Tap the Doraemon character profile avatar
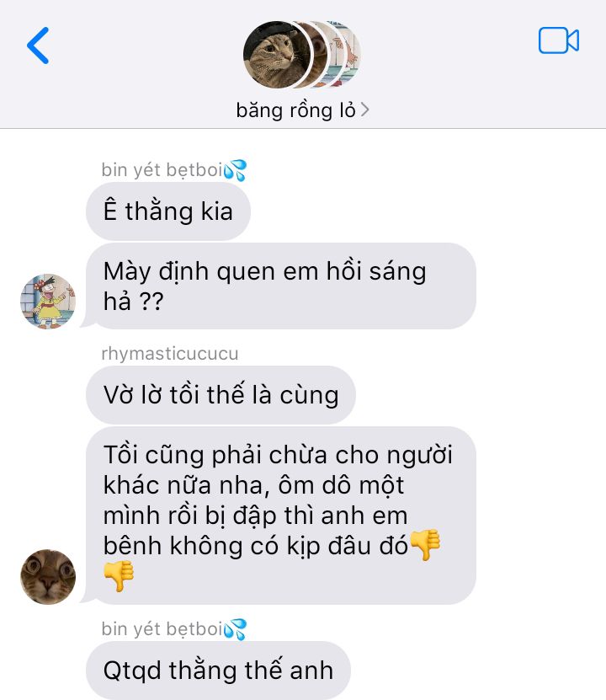The height and width of the screenshot is (700, 606). tap(48, 302)
